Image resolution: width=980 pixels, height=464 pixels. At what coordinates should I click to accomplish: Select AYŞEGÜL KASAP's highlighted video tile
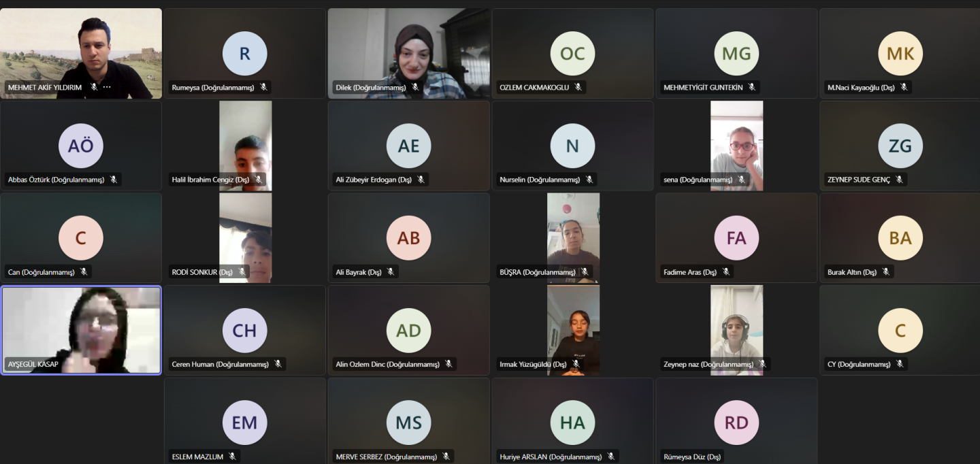81,330
